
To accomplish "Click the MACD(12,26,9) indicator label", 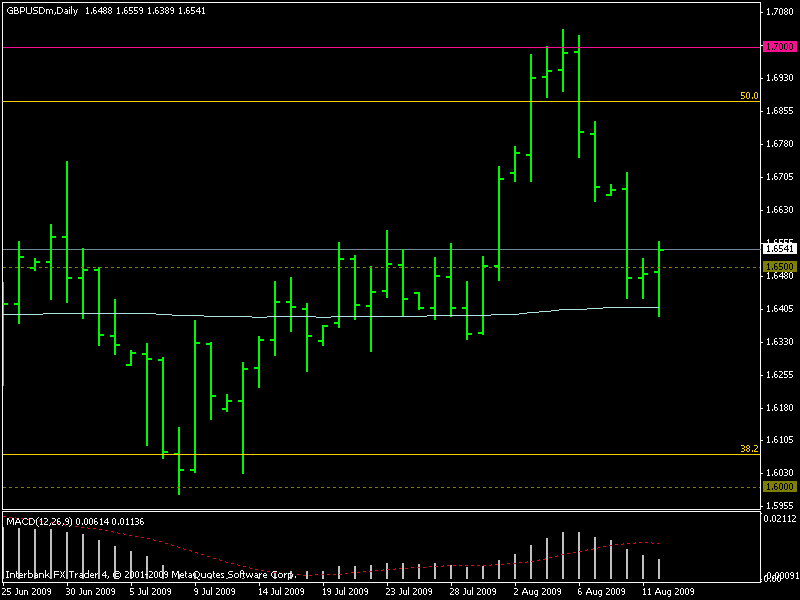I will [39, 521].
